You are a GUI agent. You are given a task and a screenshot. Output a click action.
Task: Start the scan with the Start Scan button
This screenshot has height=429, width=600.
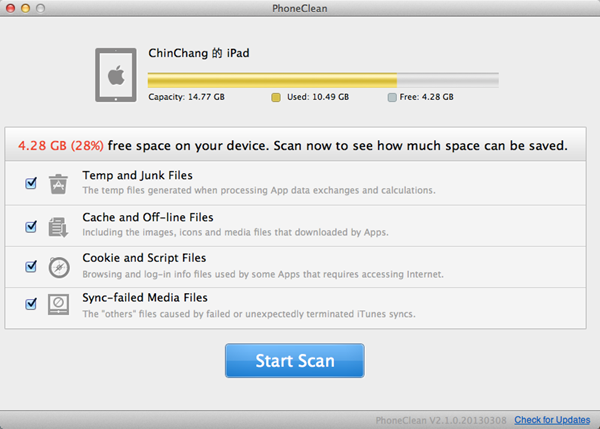tap(295, 360)
